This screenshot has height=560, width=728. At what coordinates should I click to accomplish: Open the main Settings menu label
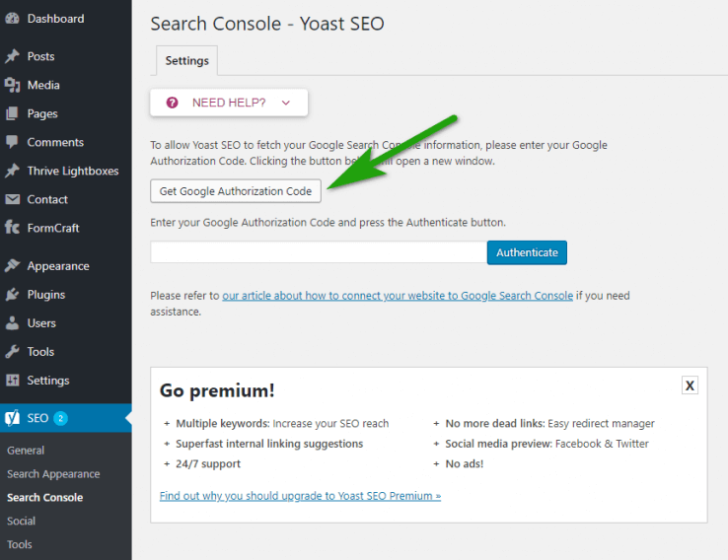tap(47, 381)
